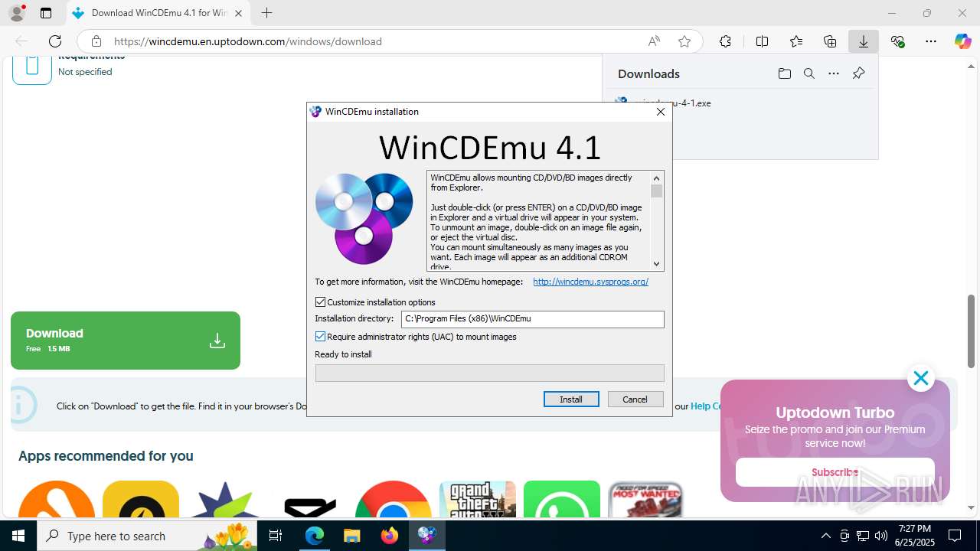Refresh the page
Image resolution: width=980 pixels, height=551 pixels.
click(55, 41)
